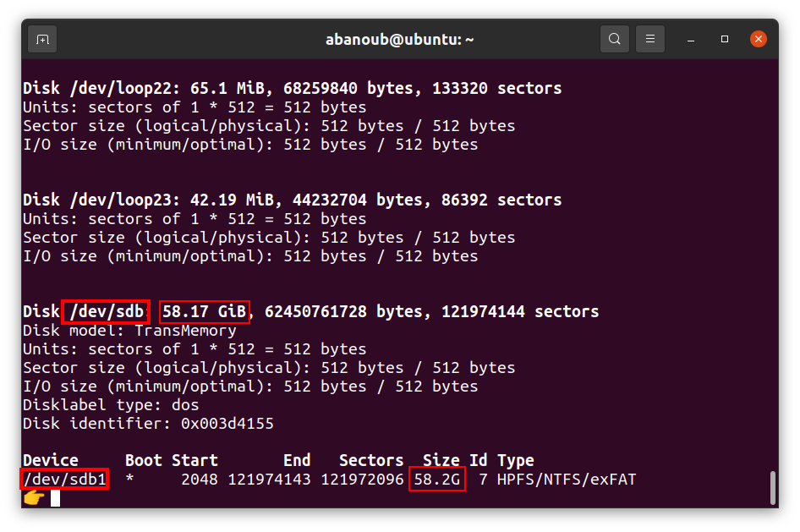Open a new terminal tab
The width and height of the screenshot is (800, 532).
coord(42,39)
